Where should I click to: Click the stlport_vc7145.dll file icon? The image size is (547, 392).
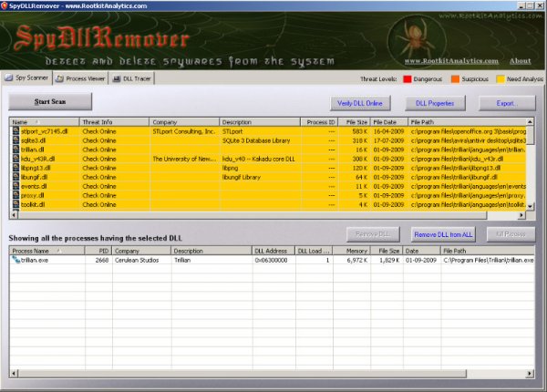point(16,131)
